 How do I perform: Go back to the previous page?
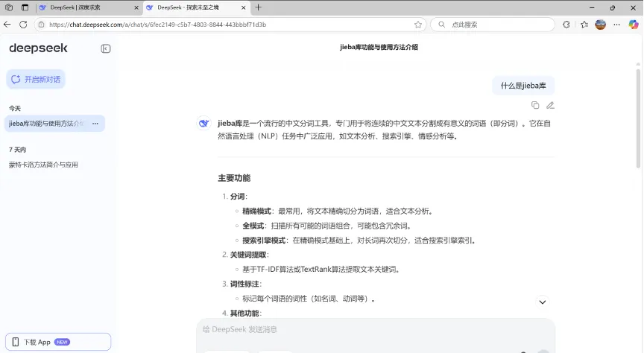(x=7, y=25)
